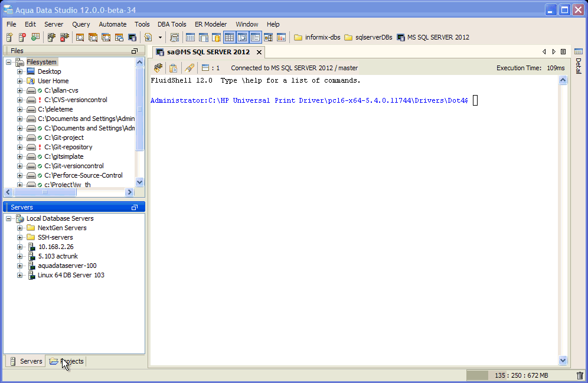The image size is (588, 383).
Task: Expand the SSH-servers folder
Action: click(20, 237)
